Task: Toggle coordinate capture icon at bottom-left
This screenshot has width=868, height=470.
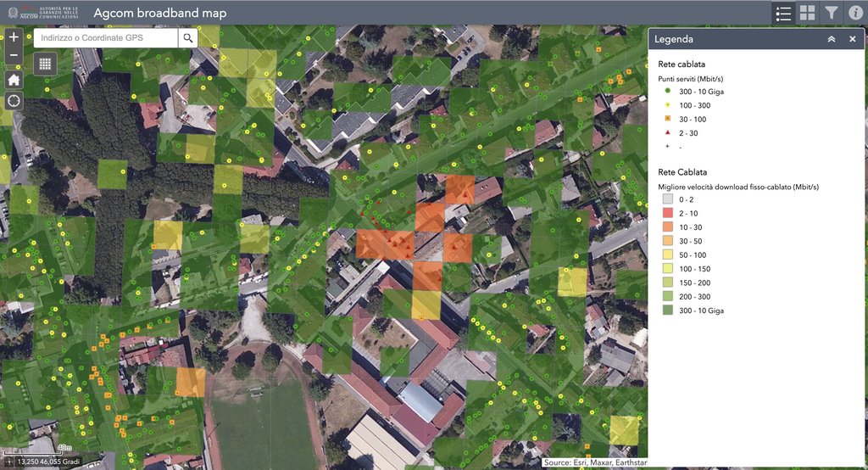Action: [x=8, y=463]
